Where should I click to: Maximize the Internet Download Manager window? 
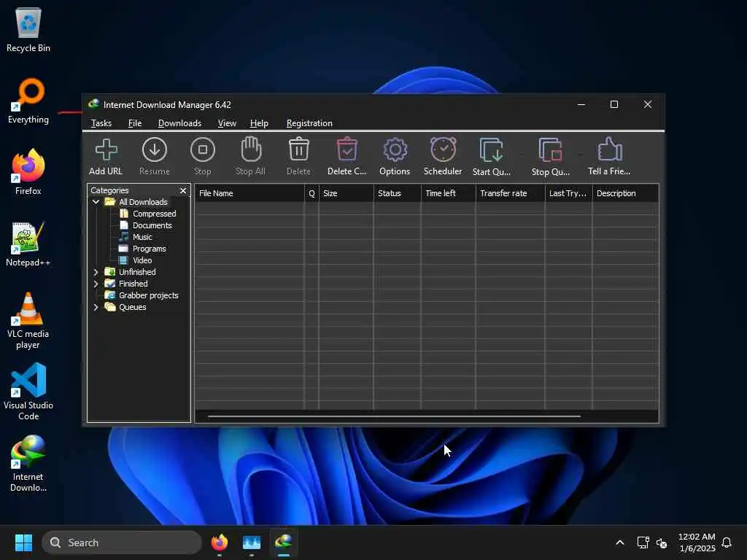pyautogui.click(x=614, y=104)
